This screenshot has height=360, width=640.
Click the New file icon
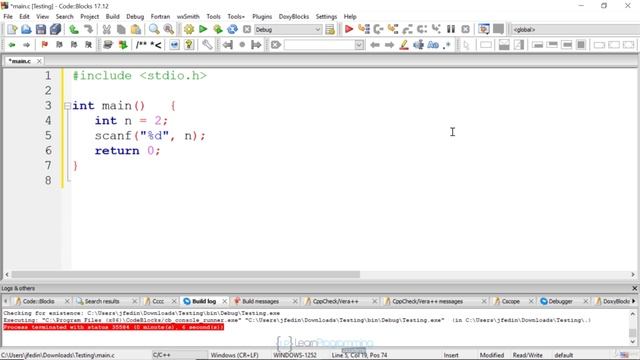[x=12, y=29]
